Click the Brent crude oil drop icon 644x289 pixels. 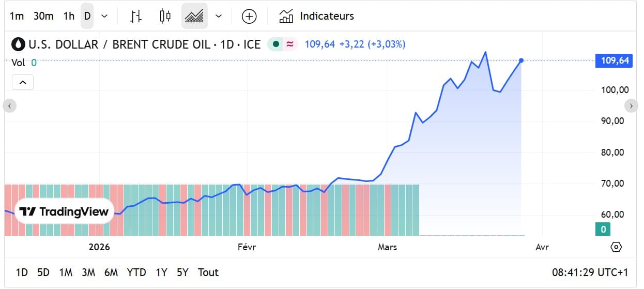[x=19, y=44]
